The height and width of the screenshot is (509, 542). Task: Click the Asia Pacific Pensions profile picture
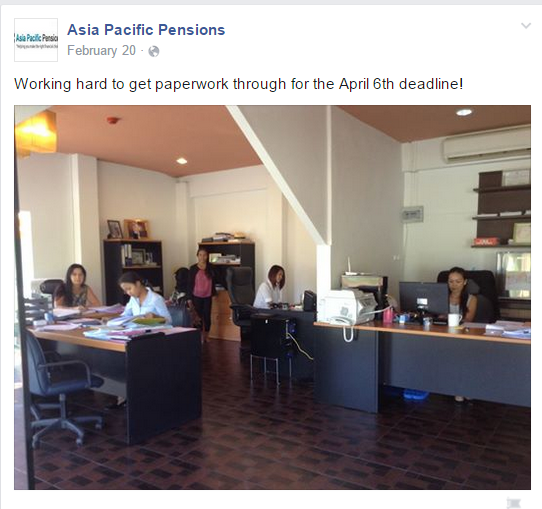point(36,40)
